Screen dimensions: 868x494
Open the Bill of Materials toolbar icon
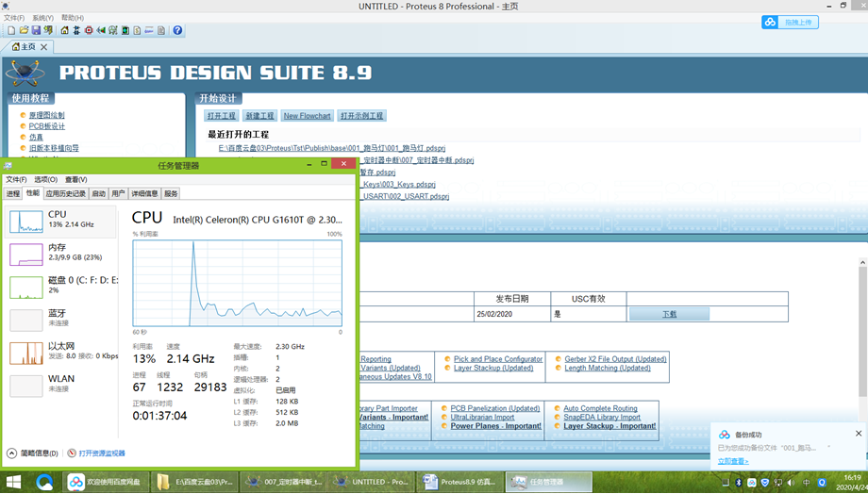(137, 30)
